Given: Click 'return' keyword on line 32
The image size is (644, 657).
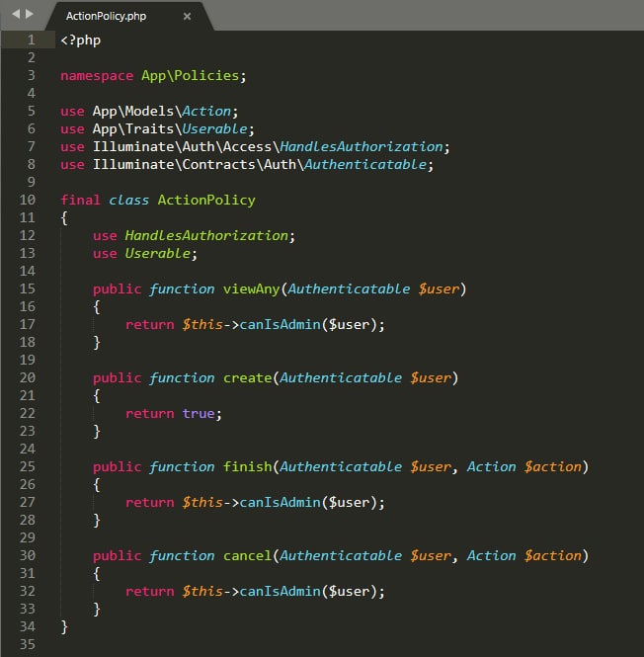Looking at the screenshot, I should pos(149,591).
